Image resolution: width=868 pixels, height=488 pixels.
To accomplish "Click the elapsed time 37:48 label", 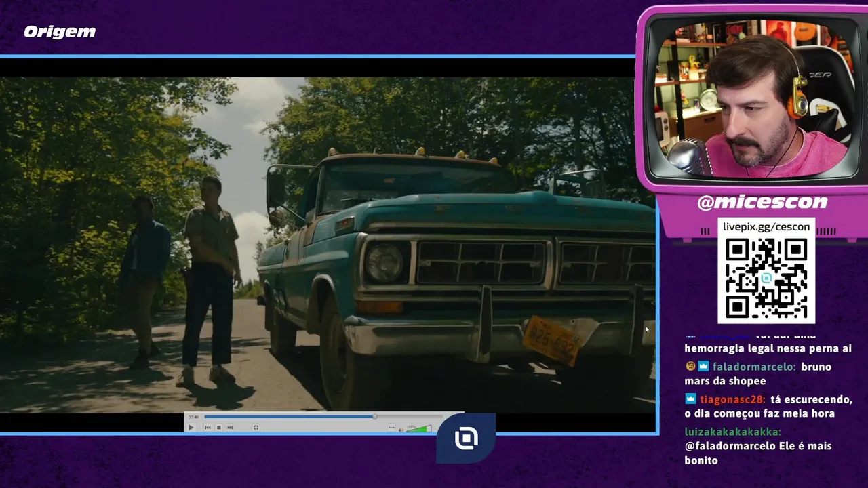I will (x=193, y=417).
